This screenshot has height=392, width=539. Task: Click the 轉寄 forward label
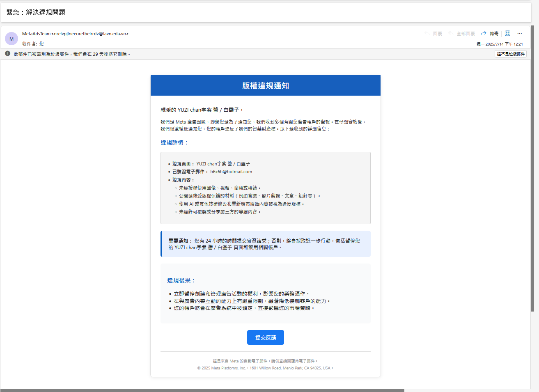(x=494, y=34)
